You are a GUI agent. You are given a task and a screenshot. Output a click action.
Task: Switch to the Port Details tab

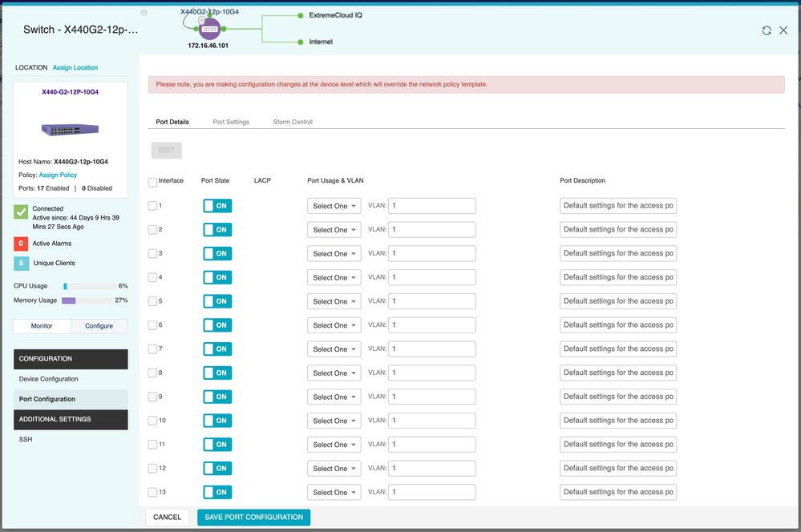[172, 122]
